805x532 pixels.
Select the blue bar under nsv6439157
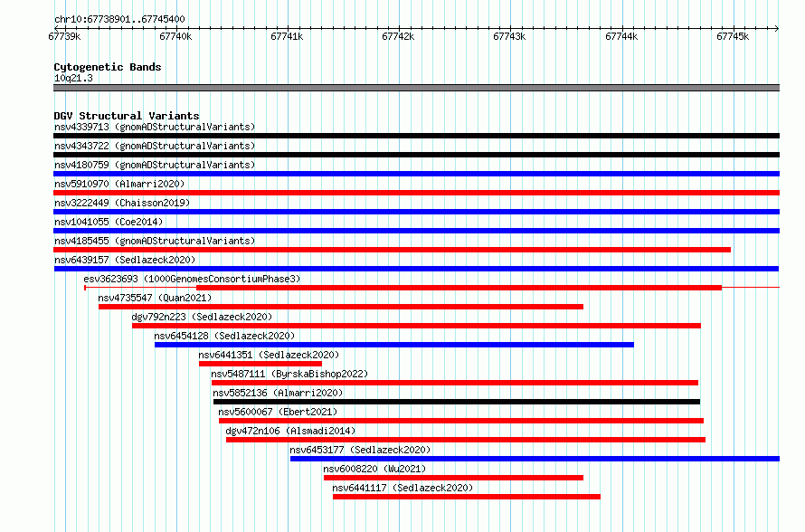tap(416, 269)
